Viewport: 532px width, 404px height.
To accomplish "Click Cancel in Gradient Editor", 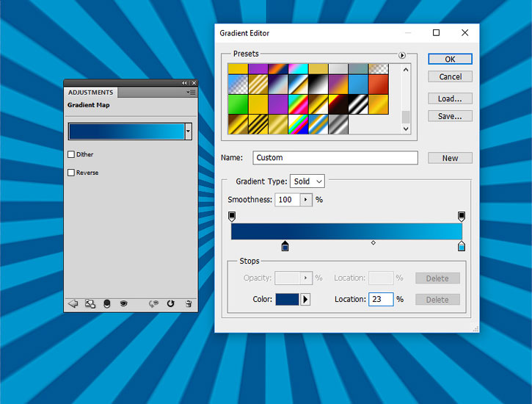I will coord(450,76).
